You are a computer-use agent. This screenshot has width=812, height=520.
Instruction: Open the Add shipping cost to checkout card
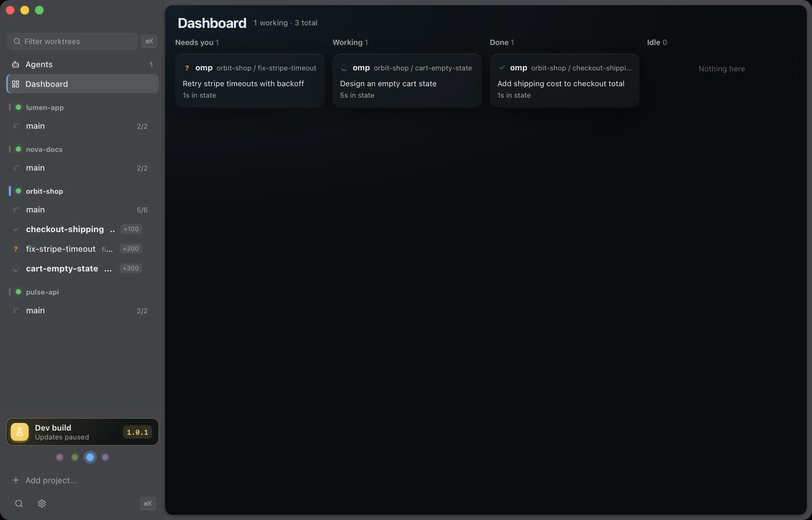click(x=564, y=81)
